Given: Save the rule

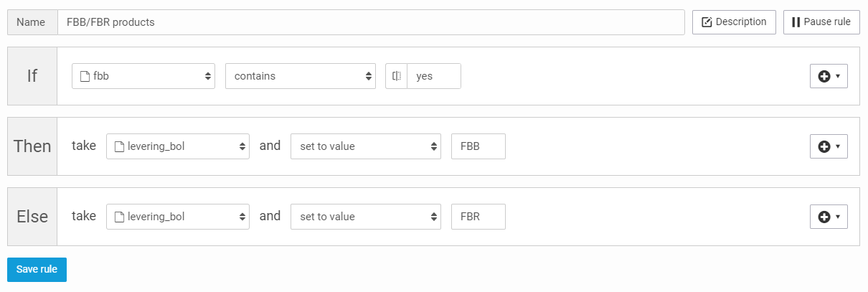Looking at the screenshot, I should point(37,269).
